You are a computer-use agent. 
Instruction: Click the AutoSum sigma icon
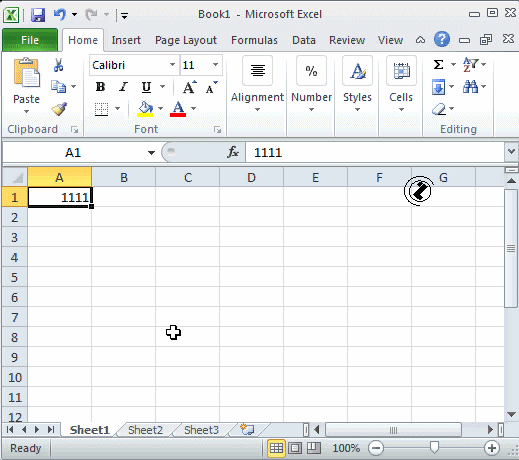coord(438,64)
